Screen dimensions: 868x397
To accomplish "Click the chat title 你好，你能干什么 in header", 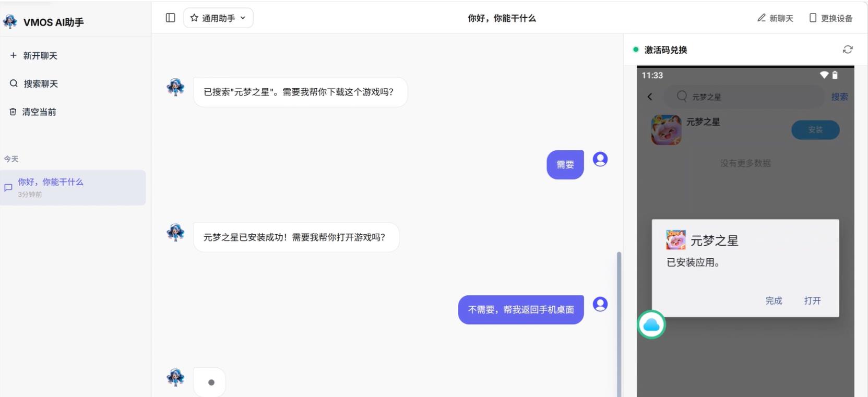I will 502,18.
